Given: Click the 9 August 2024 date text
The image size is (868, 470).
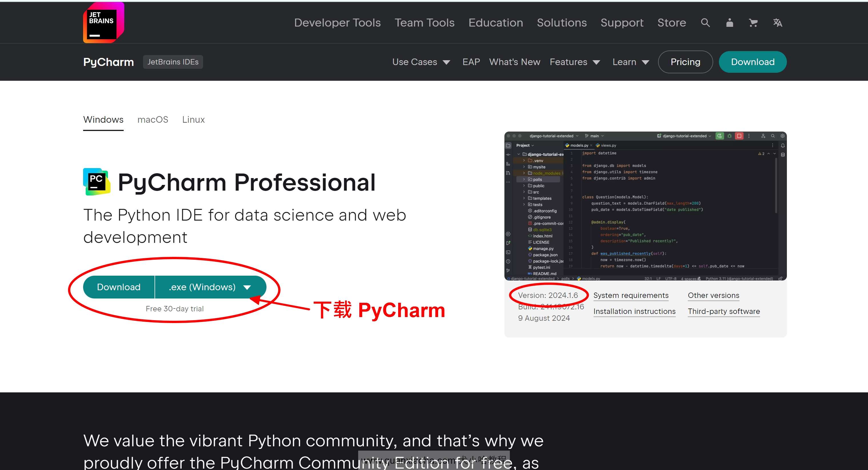Looking at the screenshot, I should click(544, 318).
